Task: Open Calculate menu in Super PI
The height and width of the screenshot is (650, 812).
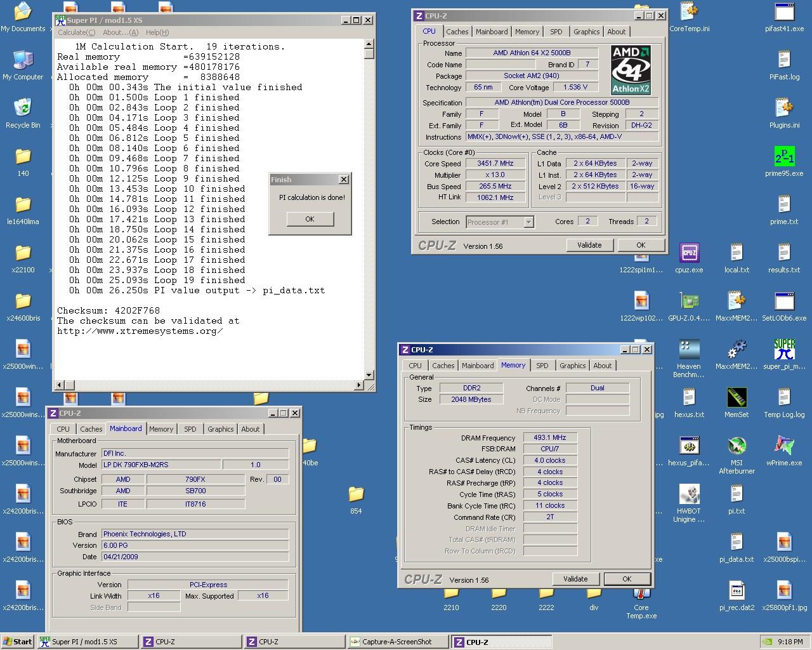Action: (76, 32)
